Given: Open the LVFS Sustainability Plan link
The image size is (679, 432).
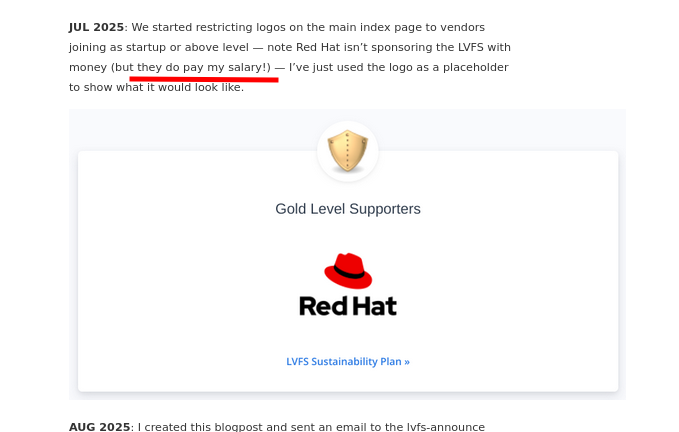Looking at the screenshot, I should click(348, 361).
